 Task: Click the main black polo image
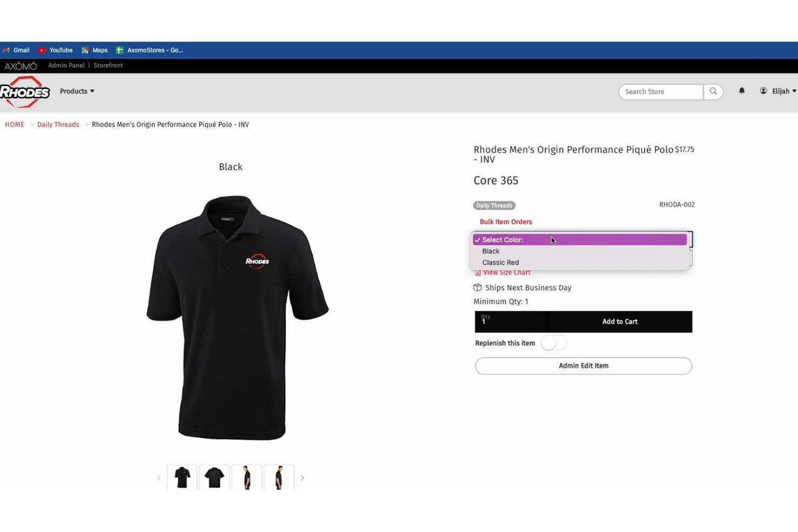click(237, 318)
